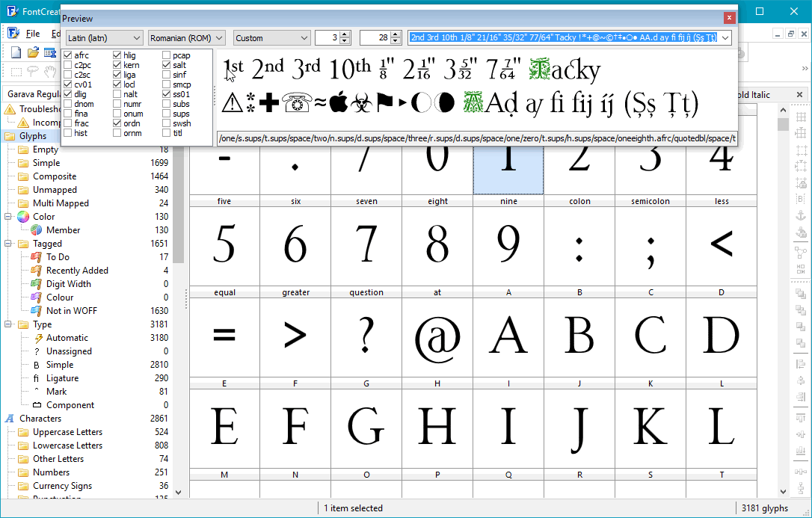Select the Currency Signs folder
Screen dimensions: 812x518
tap(62, 486)
